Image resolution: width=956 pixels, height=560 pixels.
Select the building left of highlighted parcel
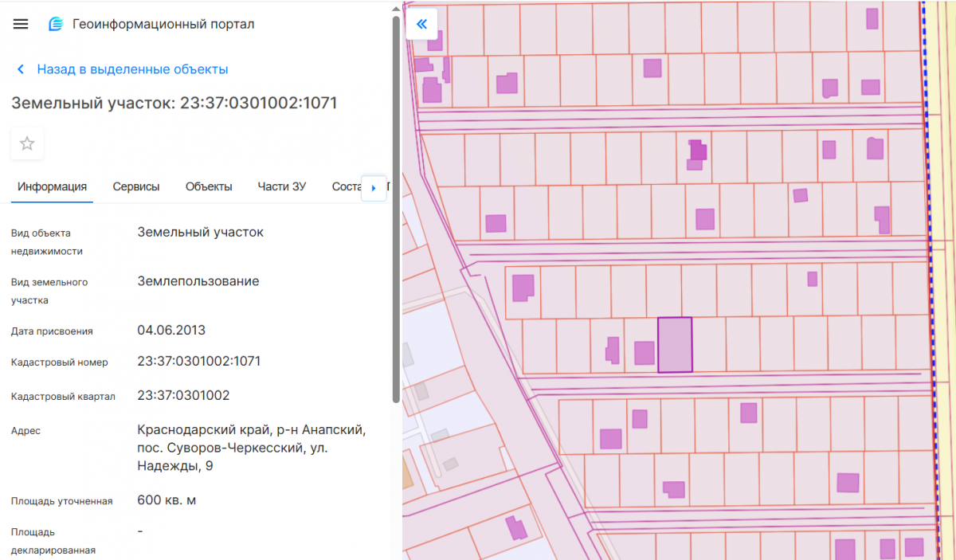click(644, 353)
